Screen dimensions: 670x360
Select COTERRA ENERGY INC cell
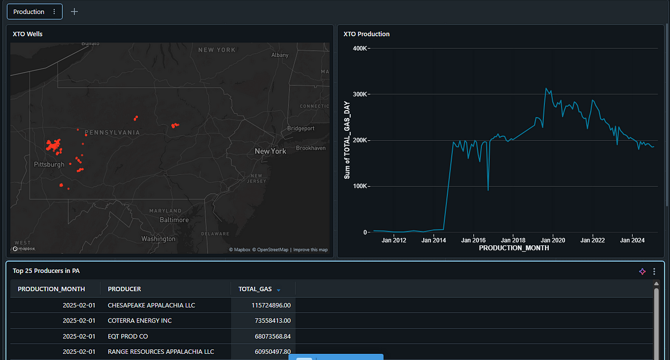[140, 321]
